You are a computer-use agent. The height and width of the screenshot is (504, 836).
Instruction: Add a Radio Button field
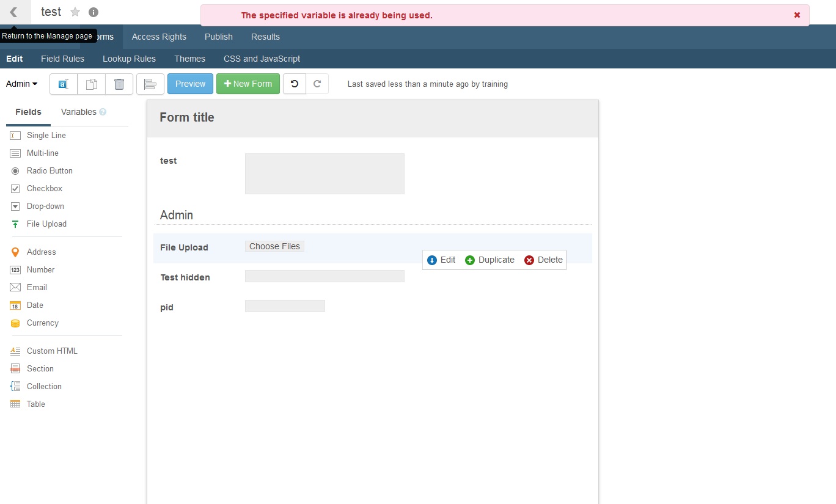[x=50, y=171]
